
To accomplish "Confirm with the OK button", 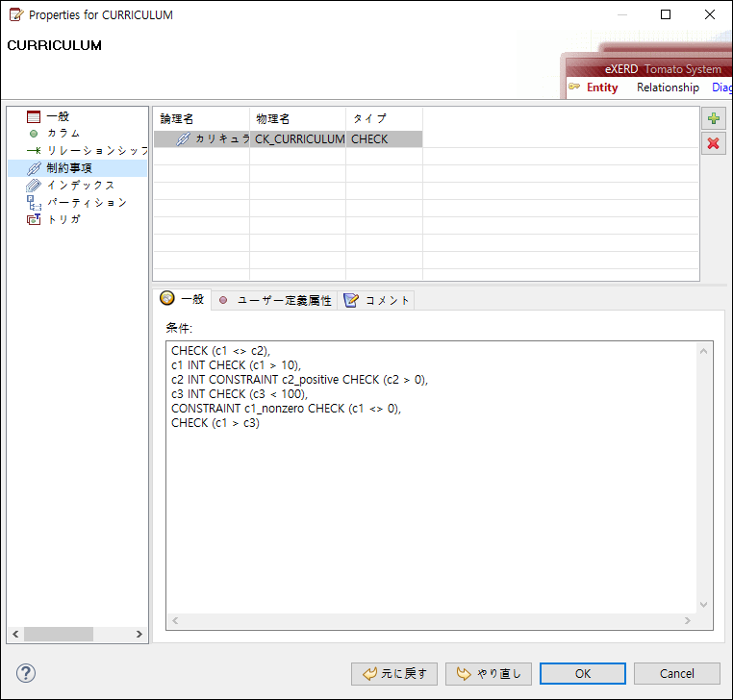I will (583, 674).
